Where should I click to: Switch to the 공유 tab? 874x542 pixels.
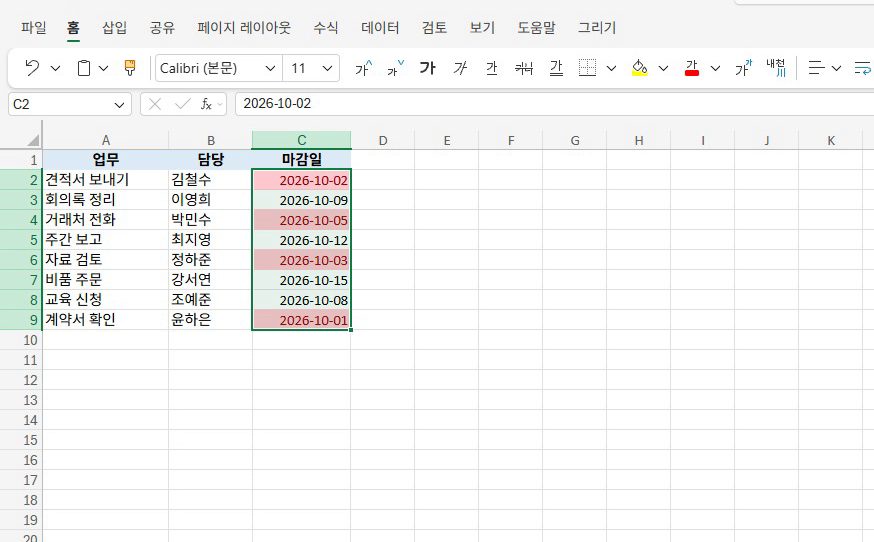(162, 27)
